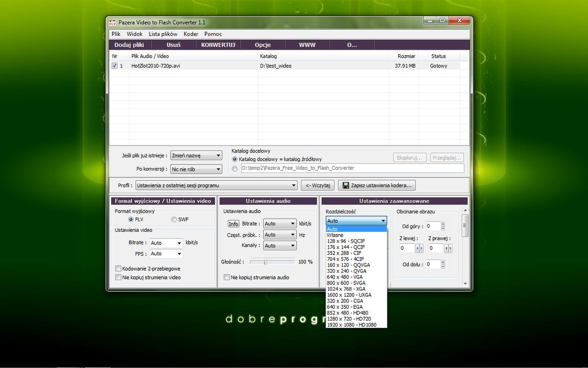588x368 pixels.
Task: Open the 'Jeśli plik już istnieje' dropdown
Action: pos(196,155)
